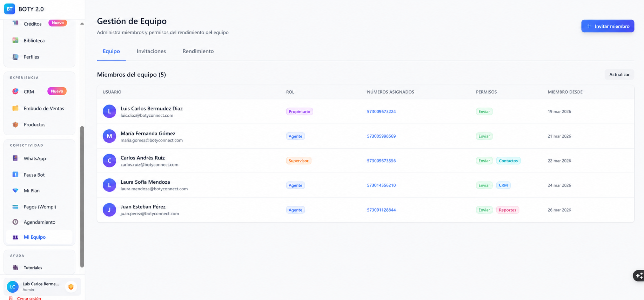644x300 pixels.
Task: Click the sparkle assistant floating icon
Action: click(x=639, y=276)
